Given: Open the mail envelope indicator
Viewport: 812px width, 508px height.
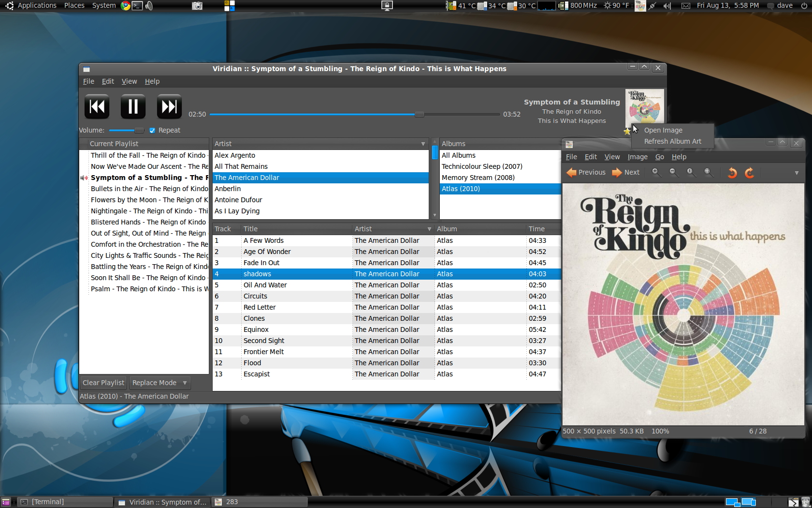Looking at the screenshot, I should tap(685, 6).
